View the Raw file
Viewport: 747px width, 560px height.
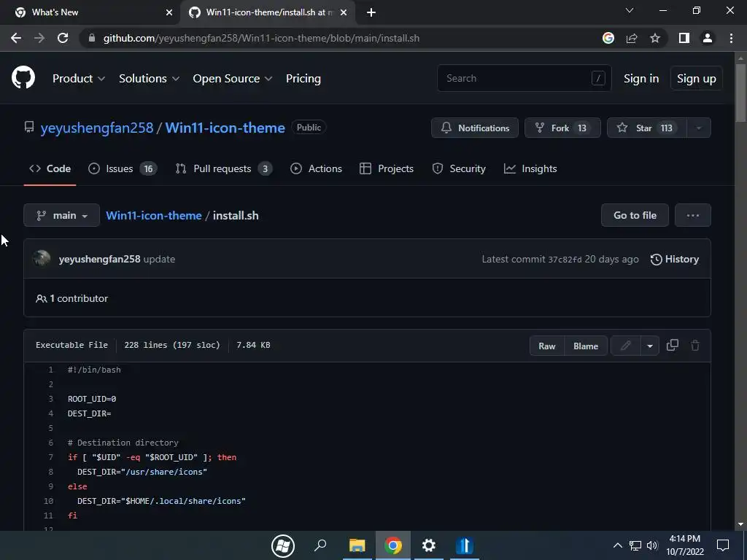pos(547,346)
